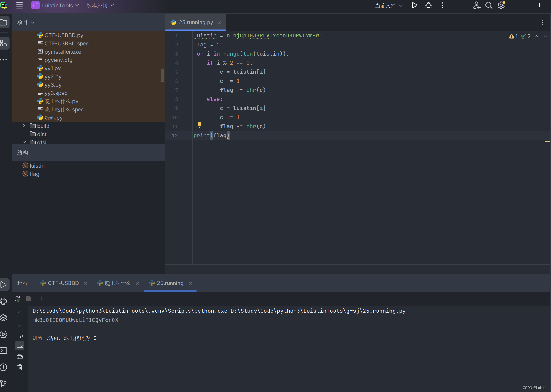Open IDE settings via the gear icon
Viewport: 551px width, 392px height.
coord(501,5)
